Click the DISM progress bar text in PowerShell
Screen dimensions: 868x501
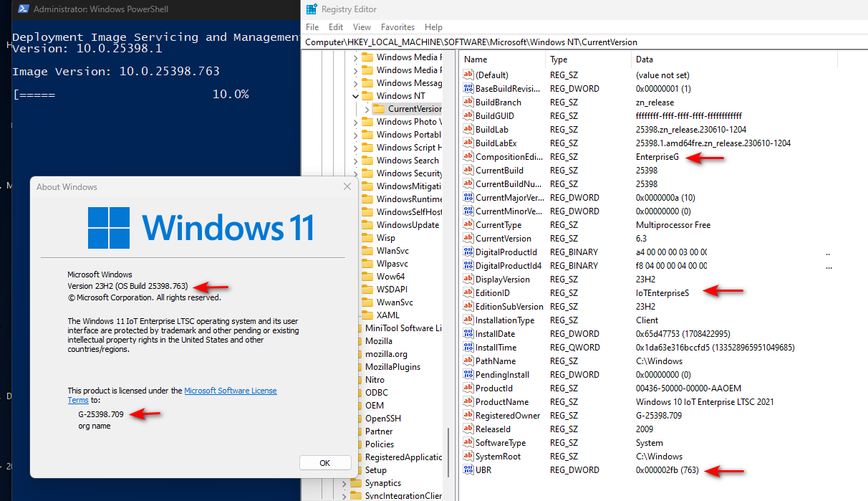point(131,95)
